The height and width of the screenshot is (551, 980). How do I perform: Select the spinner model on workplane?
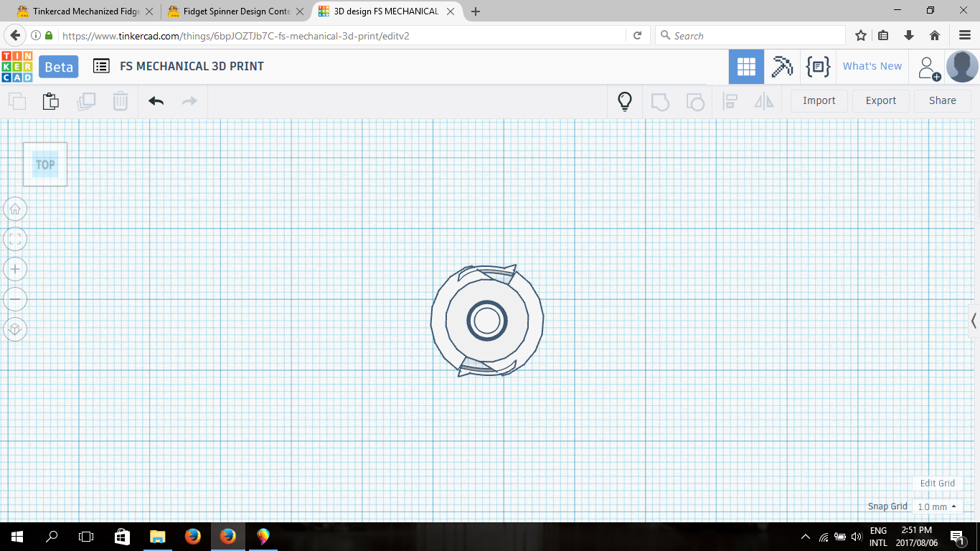487,319
